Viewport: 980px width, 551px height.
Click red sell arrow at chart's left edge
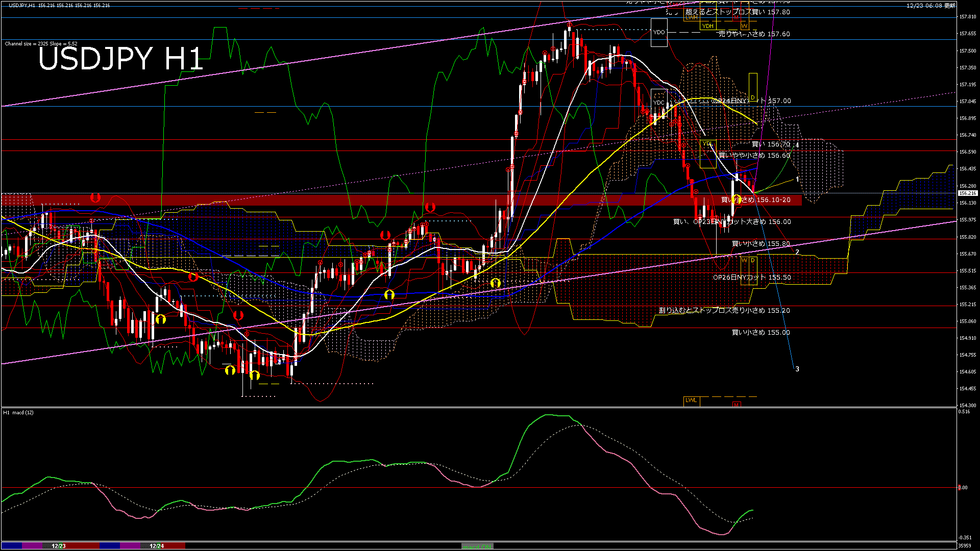pos(95,197)
